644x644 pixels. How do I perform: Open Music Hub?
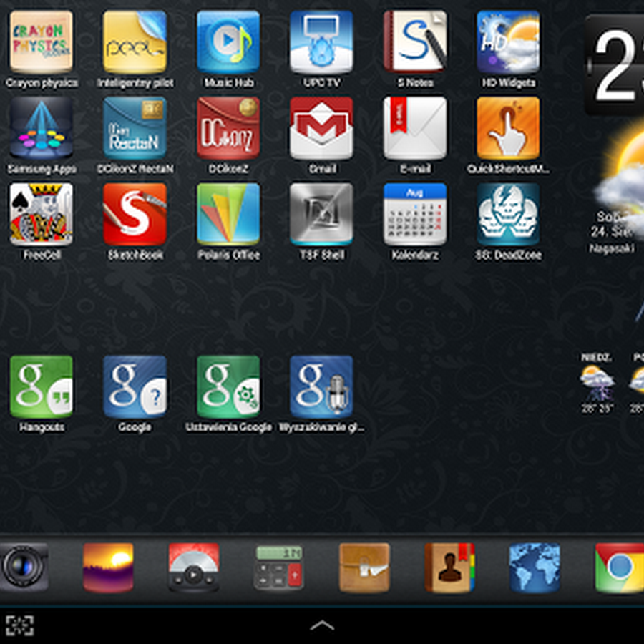(228, 42)
